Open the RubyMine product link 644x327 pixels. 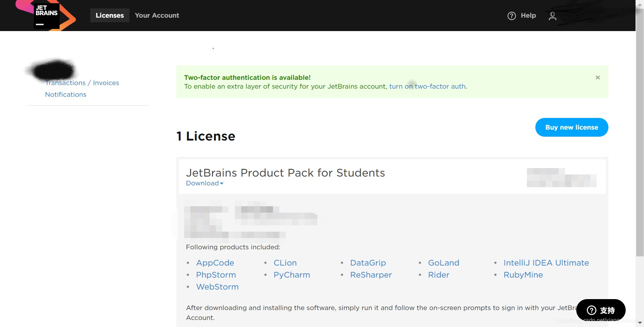523,275
